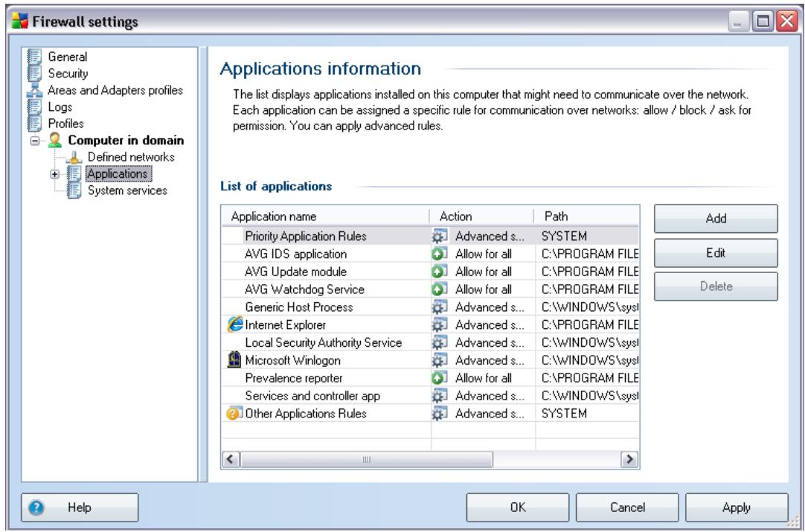Select Profiles in the tree
The height and width of the screenshot is (532, 805).
[x=65, y=124]
